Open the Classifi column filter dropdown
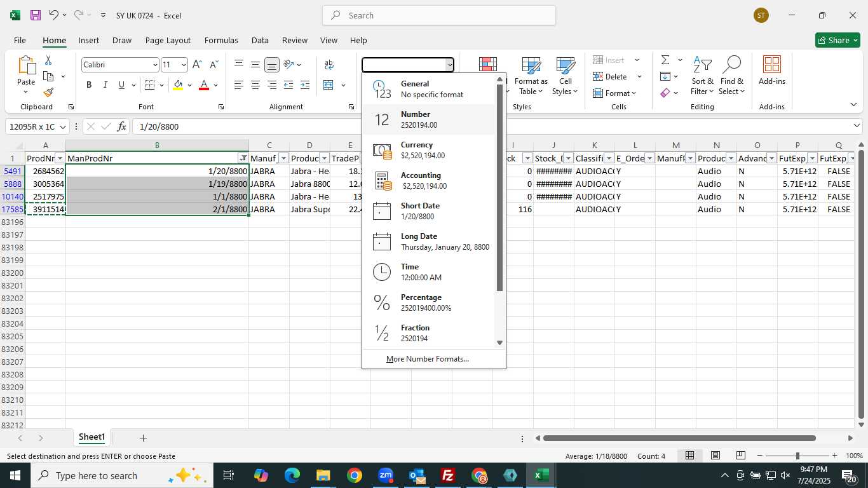Screen dimensions: 868x488 click(x=609, y=158)
